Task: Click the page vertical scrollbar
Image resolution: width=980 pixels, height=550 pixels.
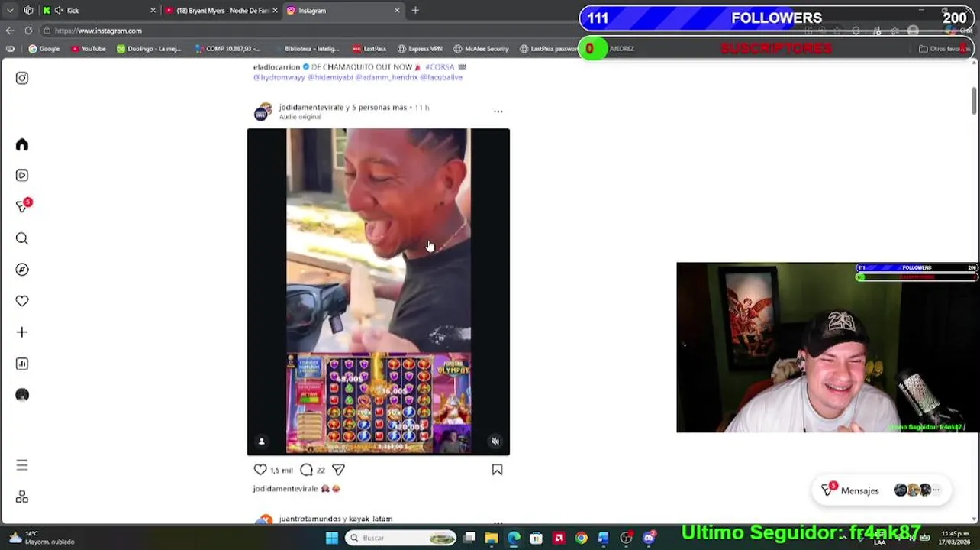Action: pyautogui.click(x=974, y=101)
